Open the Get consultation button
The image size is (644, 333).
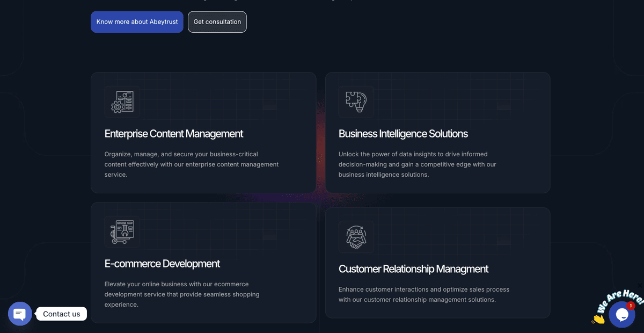click(217, 22)
